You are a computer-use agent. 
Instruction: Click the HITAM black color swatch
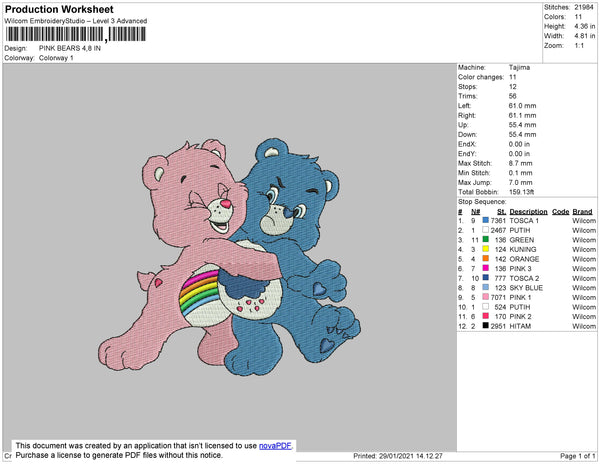click(486, 326)
